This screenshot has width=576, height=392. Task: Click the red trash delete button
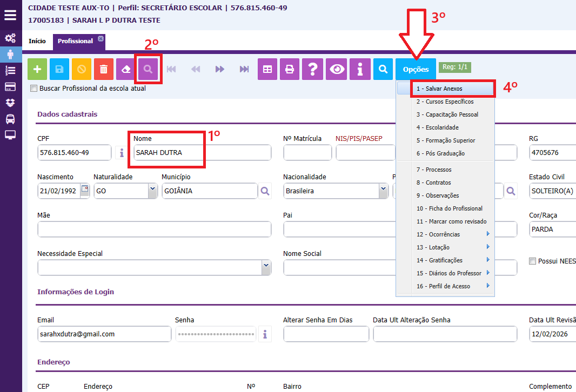pyautogui.click(x=104, y=69)
